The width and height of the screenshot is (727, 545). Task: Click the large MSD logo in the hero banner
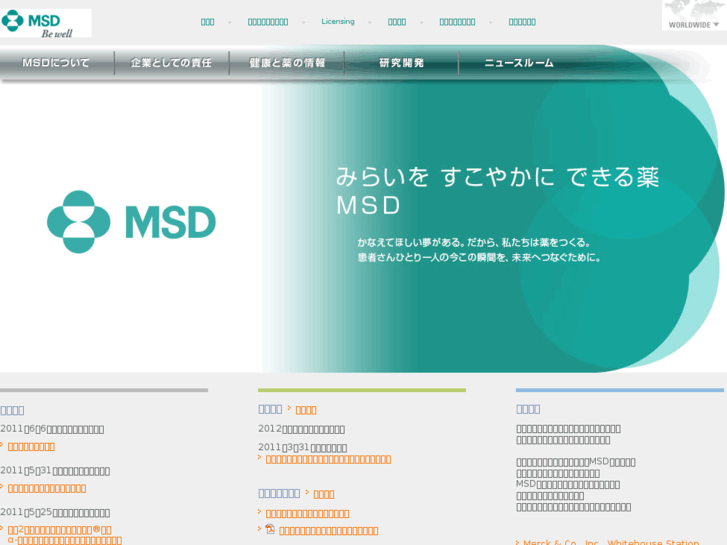tap(131, 222)
